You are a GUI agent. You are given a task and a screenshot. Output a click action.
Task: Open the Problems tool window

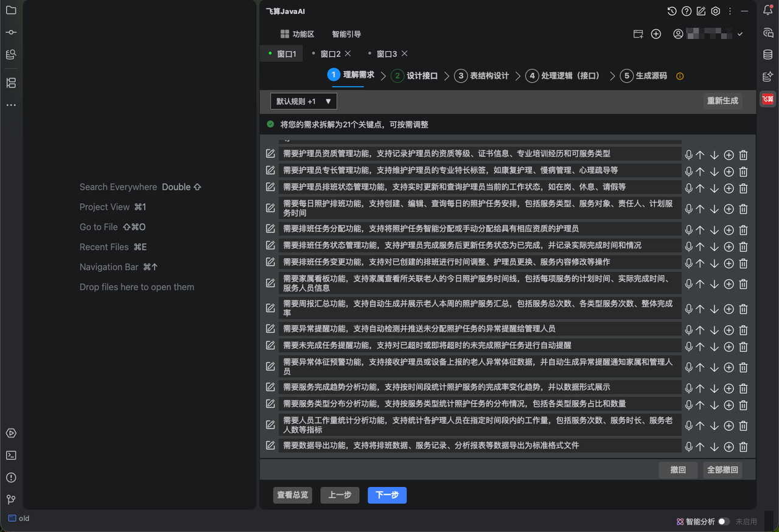point(11,477)
